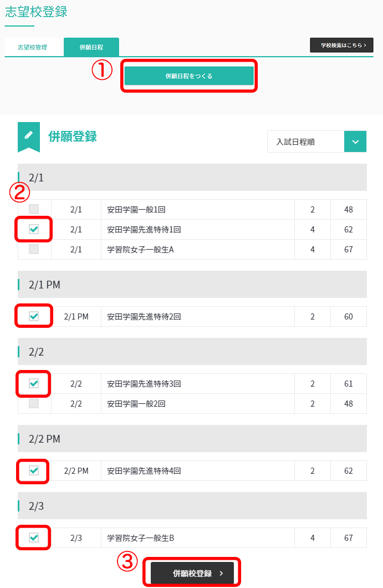383x588 pixels.
Task: Uncheck the 安田学園先進特待1回 checkbox
Action: click(x=34, y=229)
